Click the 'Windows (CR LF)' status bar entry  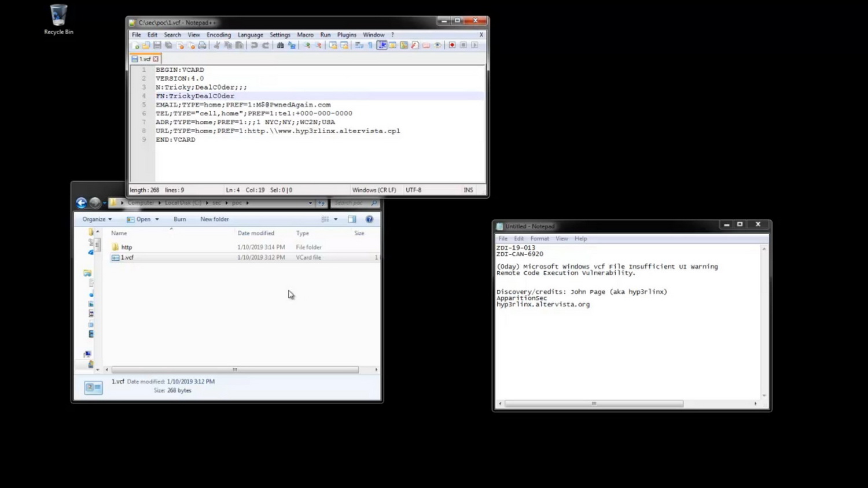pos(374,190)
